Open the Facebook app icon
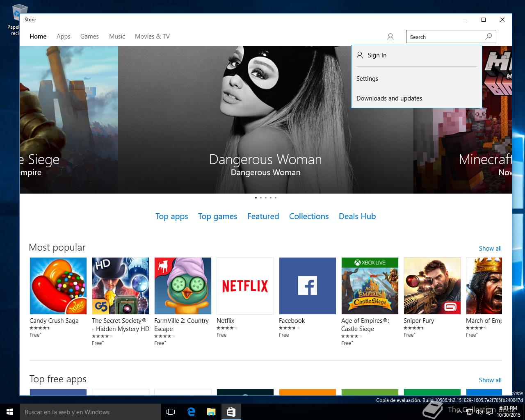525x420 pixels. 308,286
